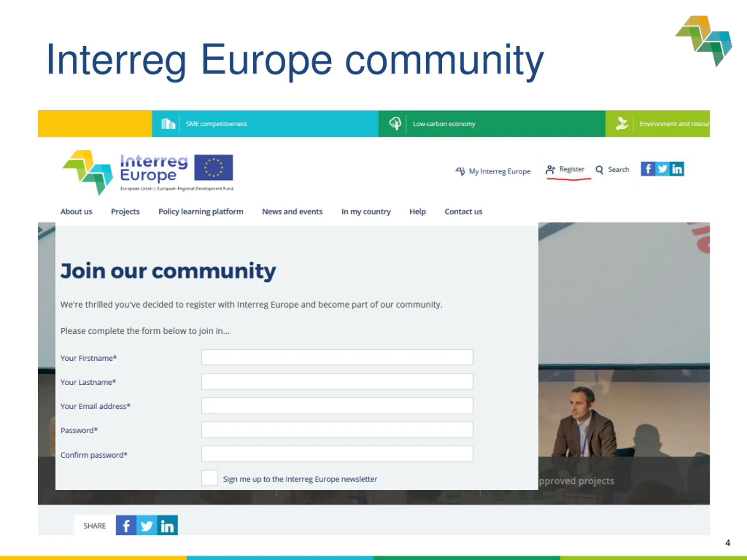Open Facebook page from header icon
This screenshot has width=747, height=560.
(x=648, y=169)
